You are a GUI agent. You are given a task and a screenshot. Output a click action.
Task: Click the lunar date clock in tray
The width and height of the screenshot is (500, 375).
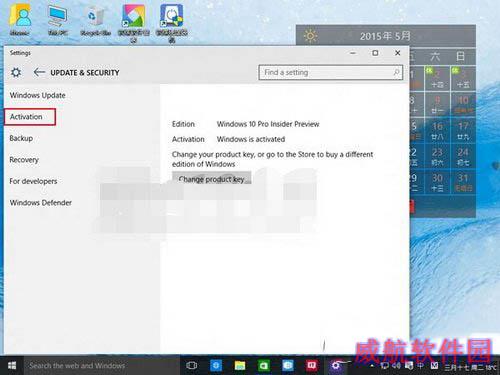click(x=470, y=367)
